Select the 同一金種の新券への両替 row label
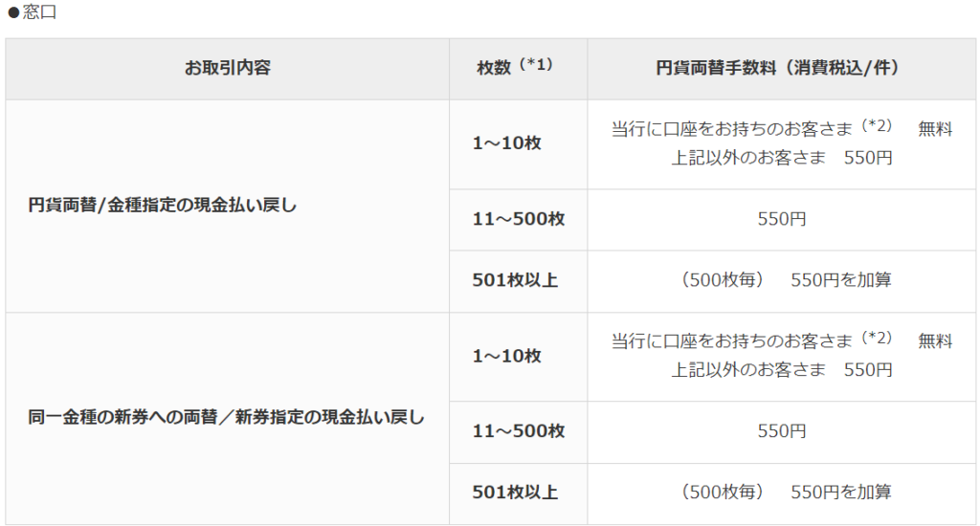The height and width of the screenshot is (526, 980). coord(226,417)
